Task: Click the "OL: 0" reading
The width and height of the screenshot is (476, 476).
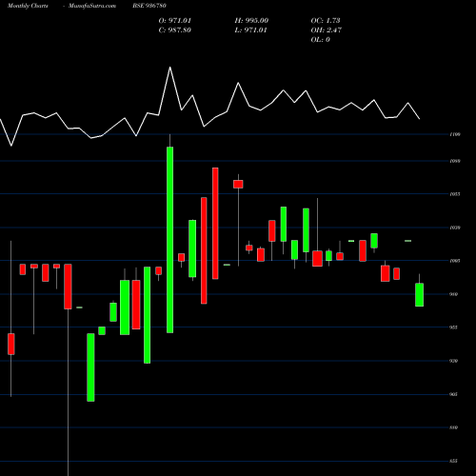Action: (x=321, y=40)
